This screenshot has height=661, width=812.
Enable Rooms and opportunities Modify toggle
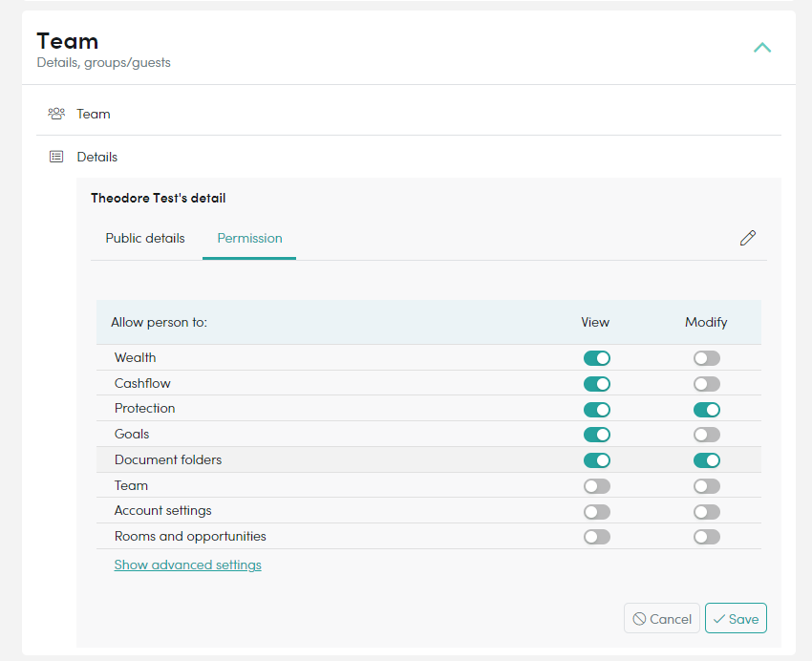point(707,537)
